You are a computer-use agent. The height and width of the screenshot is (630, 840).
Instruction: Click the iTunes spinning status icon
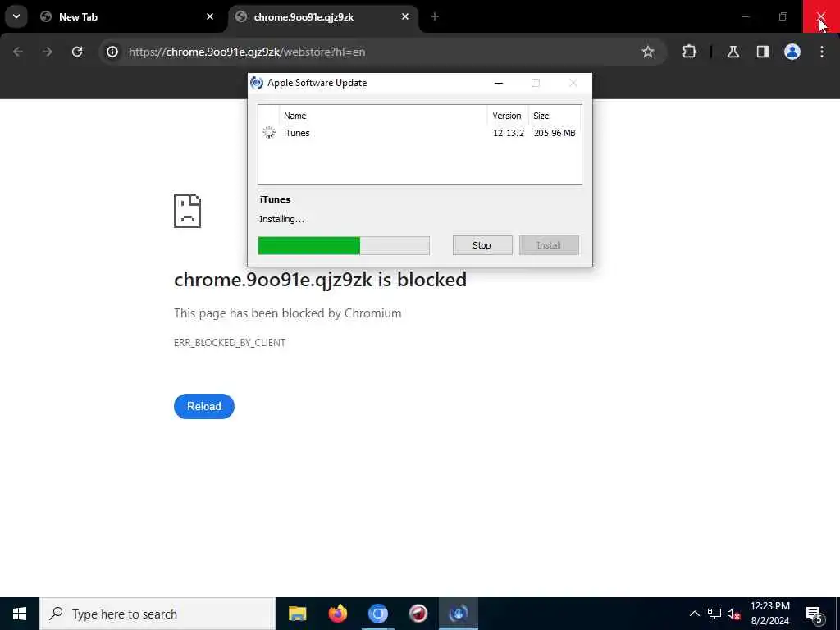tap(269, 132)
